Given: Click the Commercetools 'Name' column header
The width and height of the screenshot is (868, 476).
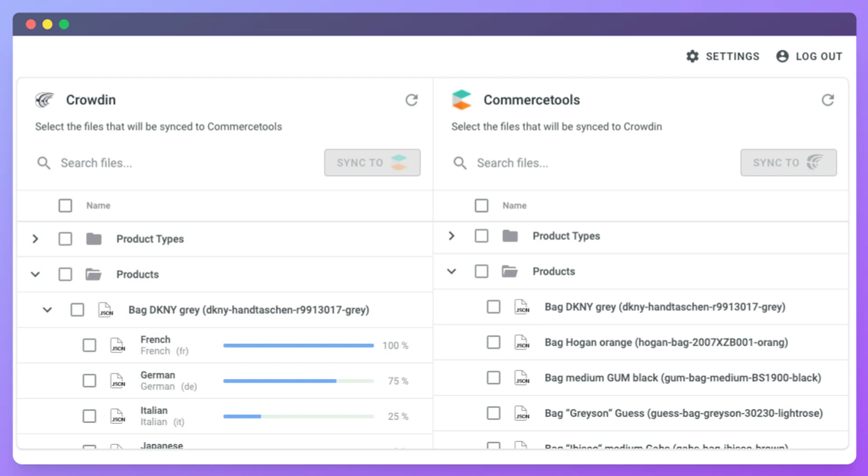Looking at the screenshot, I should (x=514, y=205).
